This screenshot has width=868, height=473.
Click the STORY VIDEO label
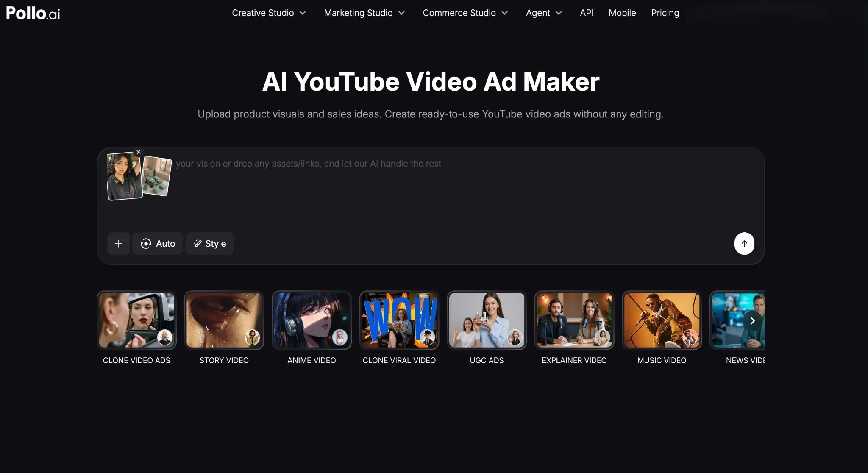224,360
